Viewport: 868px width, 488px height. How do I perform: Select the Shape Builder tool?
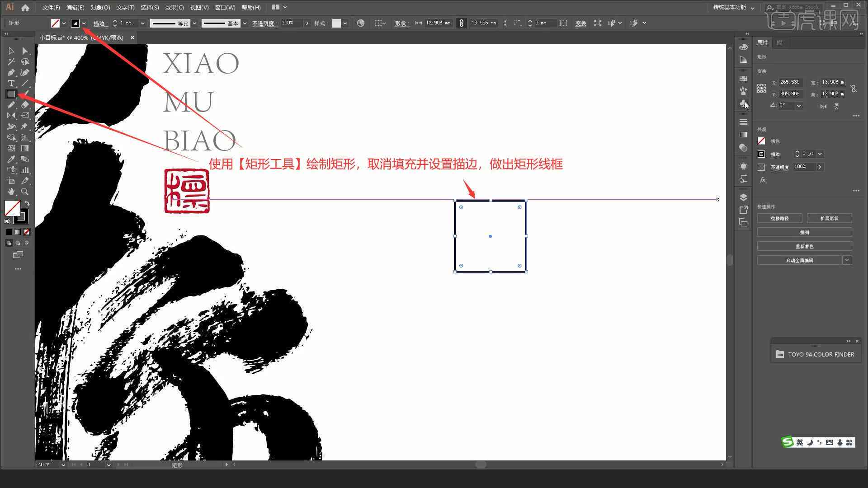tap(11, 137)
